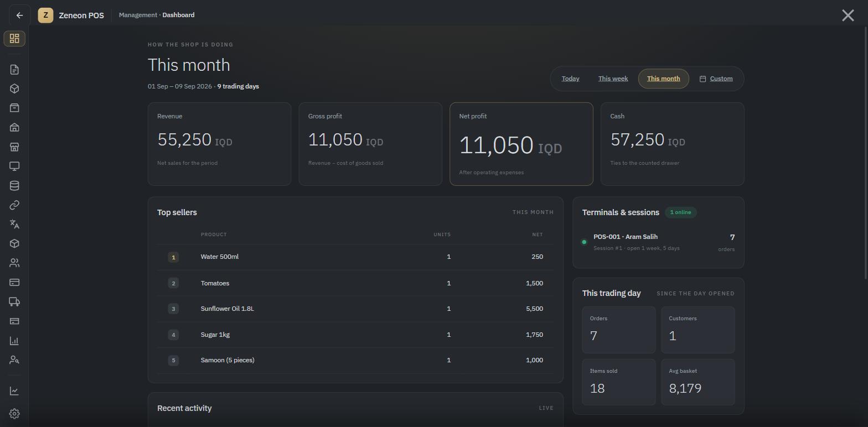Open the settings gear icon in sidebar

[14, 414]
